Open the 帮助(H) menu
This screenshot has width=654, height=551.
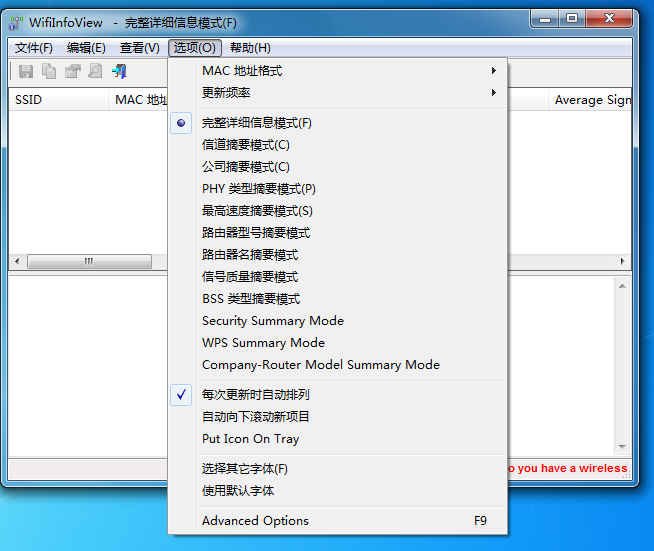[x=250, y=48]
